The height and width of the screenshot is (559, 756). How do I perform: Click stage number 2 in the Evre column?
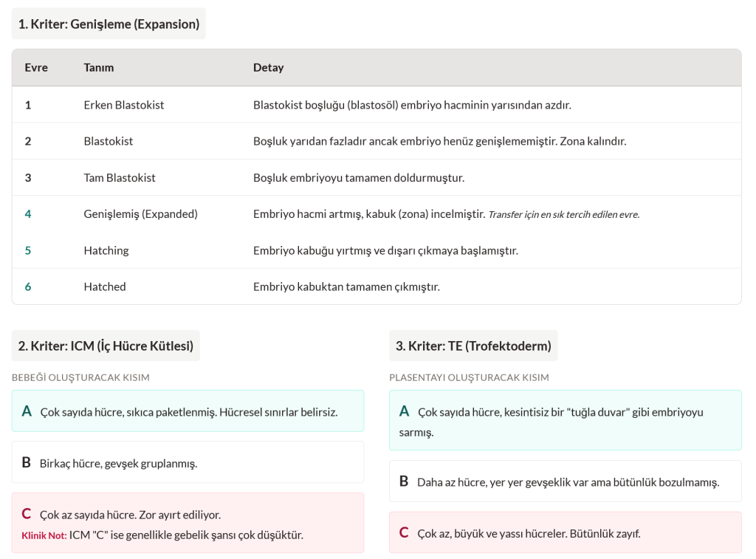(x=28, y=141)
